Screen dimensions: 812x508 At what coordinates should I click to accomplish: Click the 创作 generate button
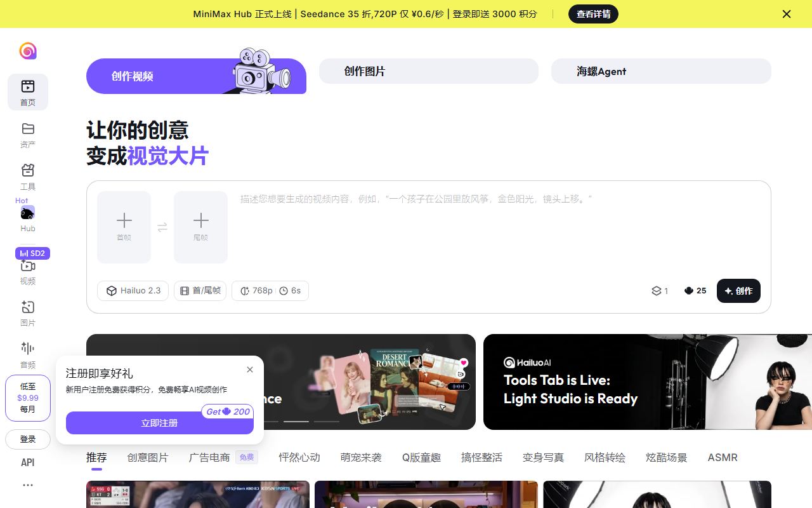[738, 291]
